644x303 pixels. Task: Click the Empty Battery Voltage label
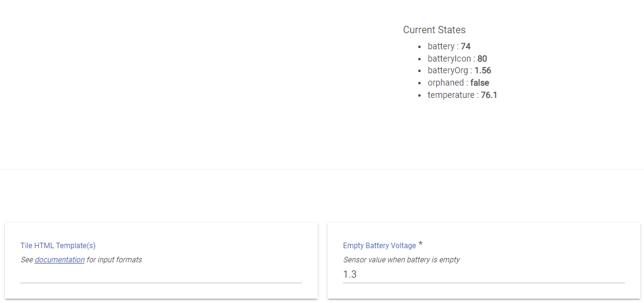(379, 246)
